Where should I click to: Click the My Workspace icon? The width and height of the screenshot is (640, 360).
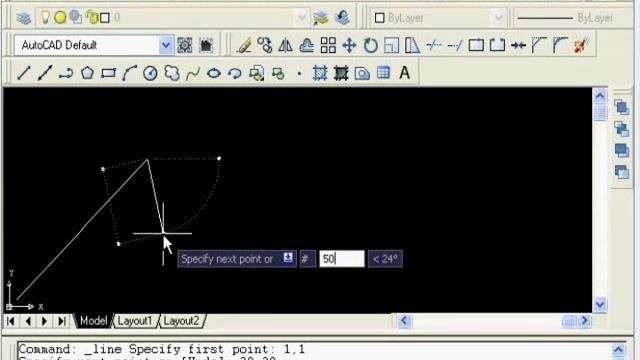coord(206,45)
